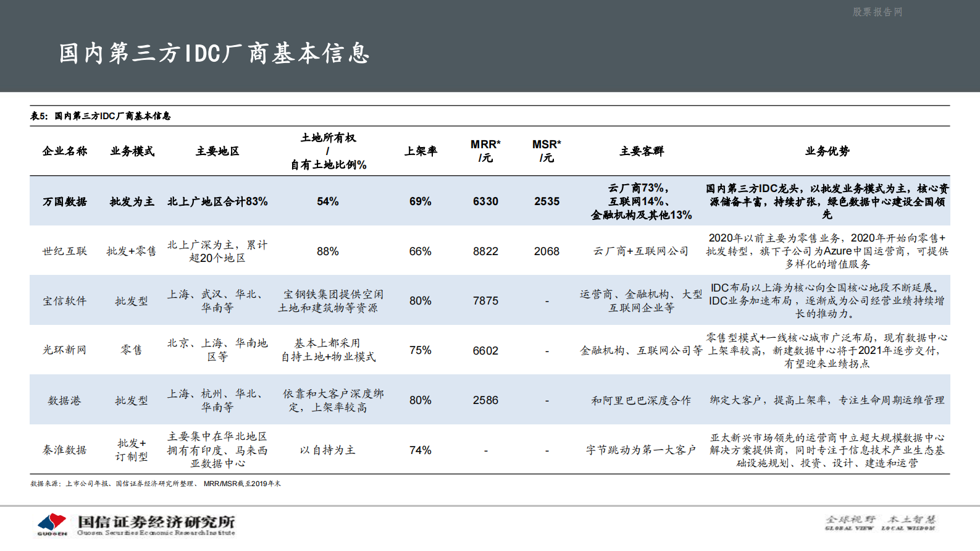The height and width of the screenshot is (551, 980).
Task: Click the 54% land ownership value
Action: pos(328,201)
